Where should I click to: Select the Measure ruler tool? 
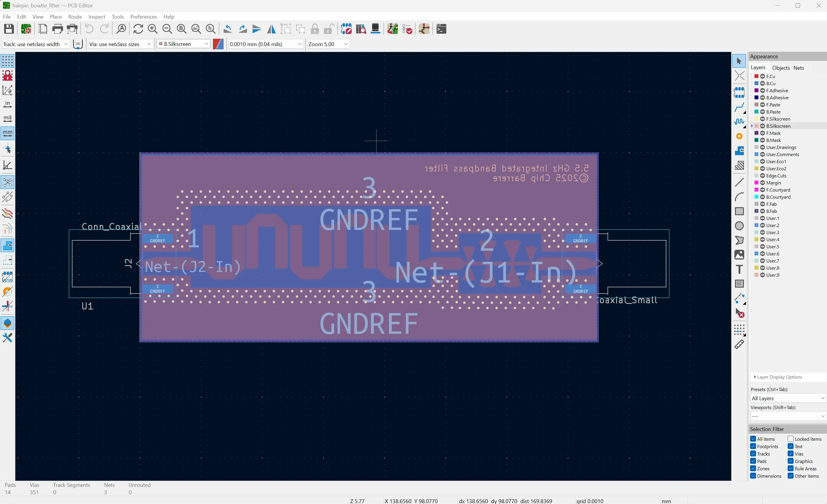tap(739, 344)
